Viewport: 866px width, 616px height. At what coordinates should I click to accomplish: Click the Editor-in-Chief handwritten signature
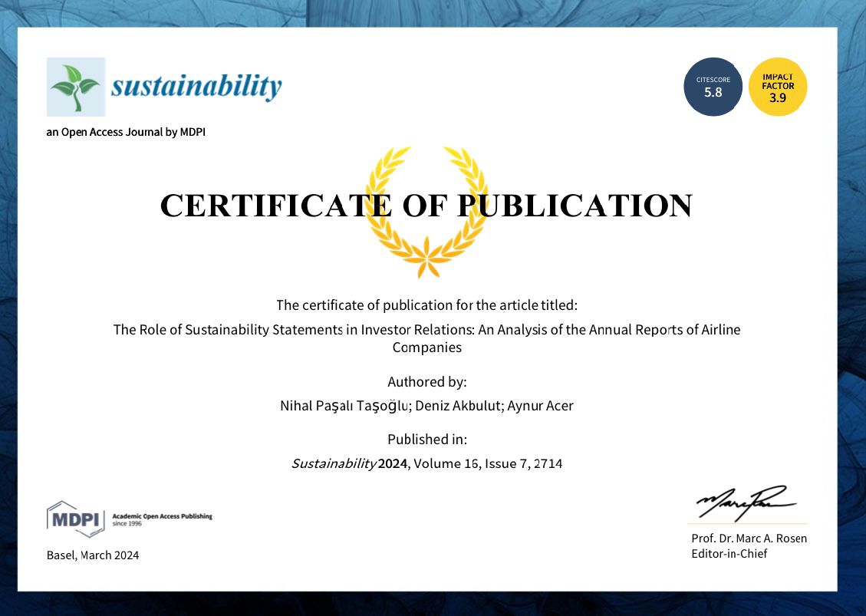click(746, 503)
